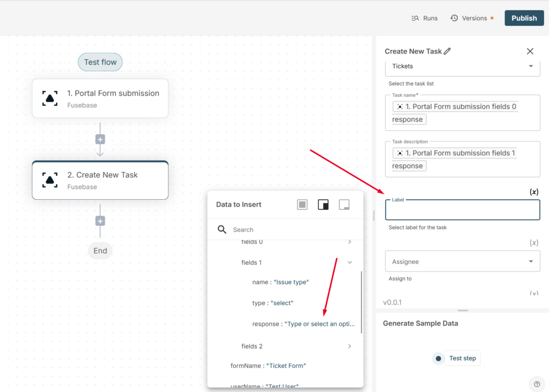Image resolution: width=549 pixels, height=392 pixels.
Task: Edit the Create New Task title
Action: (x=448, y=51)
